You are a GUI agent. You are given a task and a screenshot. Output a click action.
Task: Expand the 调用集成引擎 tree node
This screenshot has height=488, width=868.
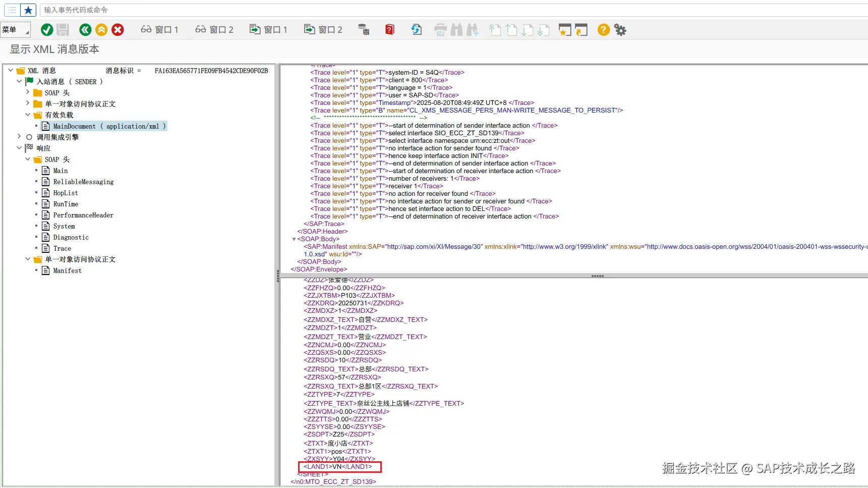(x=19, y=137)
